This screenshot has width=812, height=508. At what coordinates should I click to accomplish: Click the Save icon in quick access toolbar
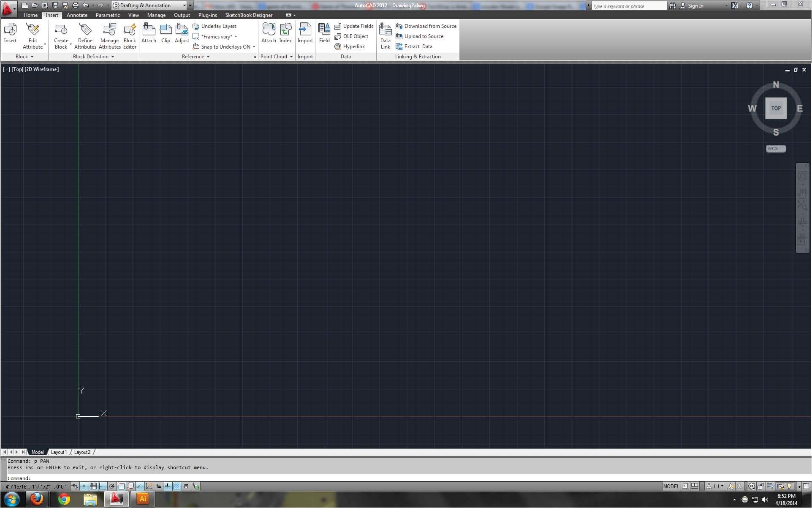click(x=55, y=5)
